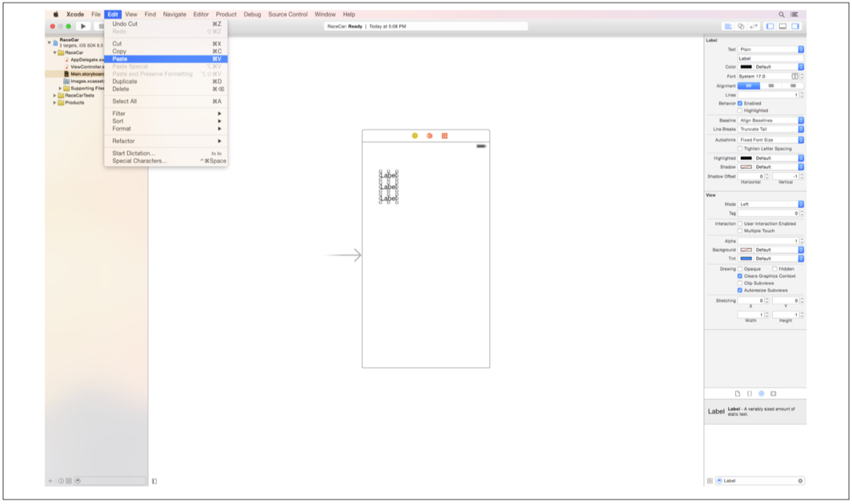Choose Paste from the Edit menu
This screenshot has width=852, height=504.
coord(120,59)
